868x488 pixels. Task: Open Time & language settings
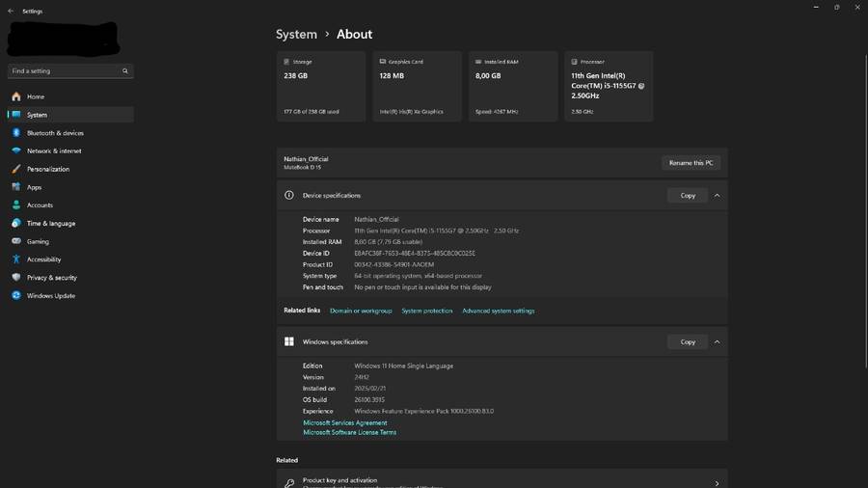click(50, 224)
